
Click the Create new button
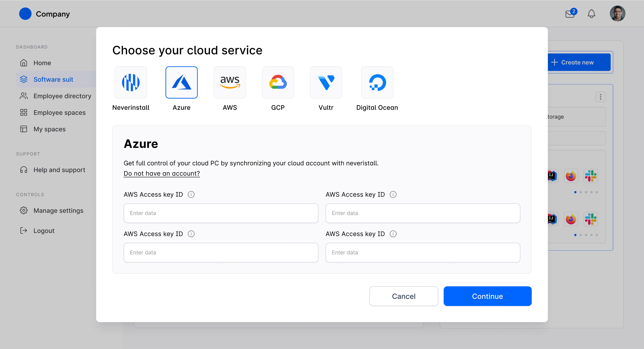(x=579, y=62)
